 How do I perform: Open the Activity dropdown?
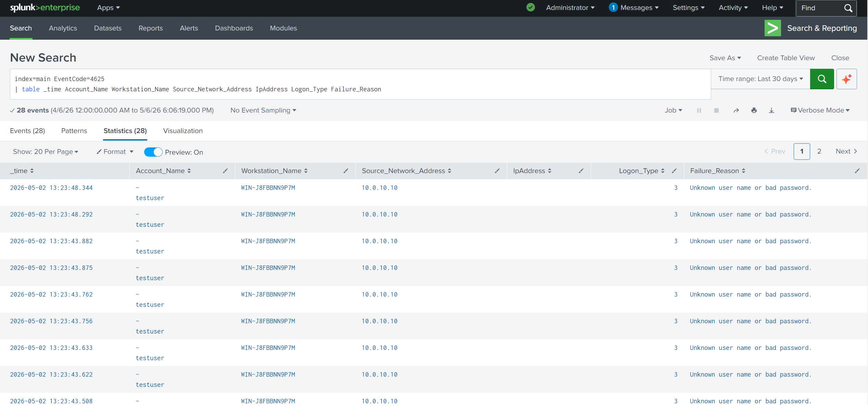tap(733, 8)
